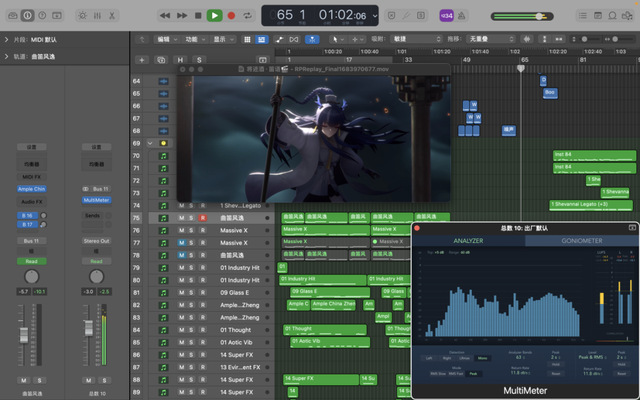Adjust the horizontal zoom slider
The image size is (640, 400).
point(622,39)
